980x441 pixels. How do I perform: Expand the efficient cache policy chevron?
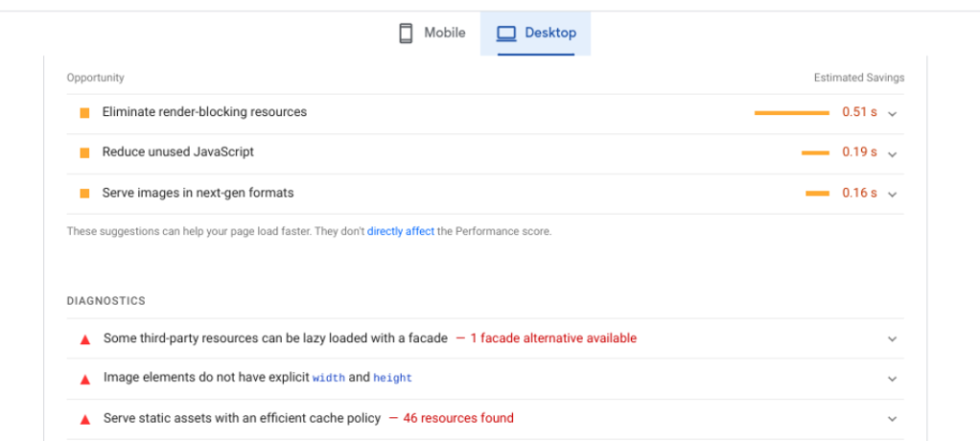892,419
